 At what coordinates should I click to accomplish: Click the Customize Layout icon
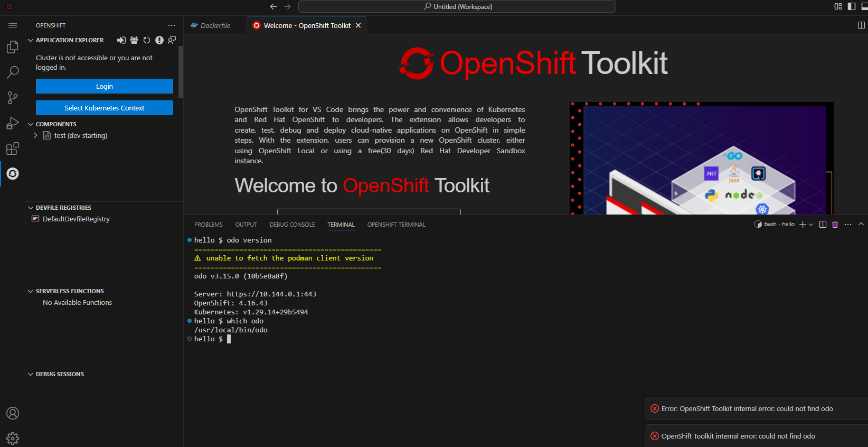tap(838, 6)
